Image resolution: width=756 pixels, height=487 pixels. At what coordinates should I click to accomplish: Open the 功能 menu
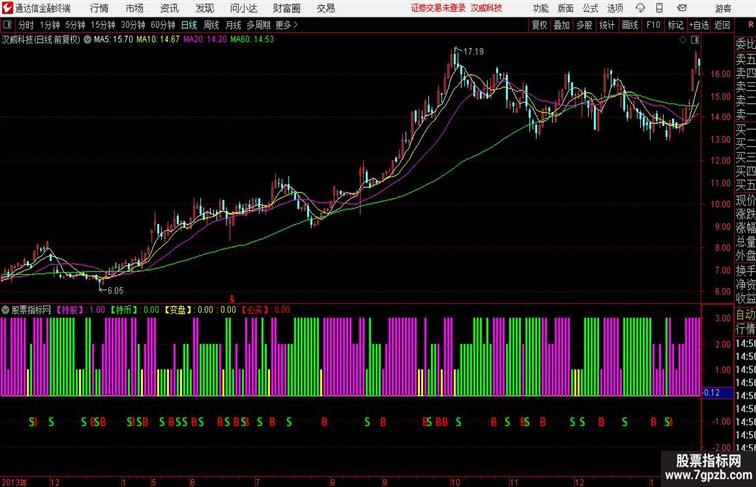pos(540,8)
